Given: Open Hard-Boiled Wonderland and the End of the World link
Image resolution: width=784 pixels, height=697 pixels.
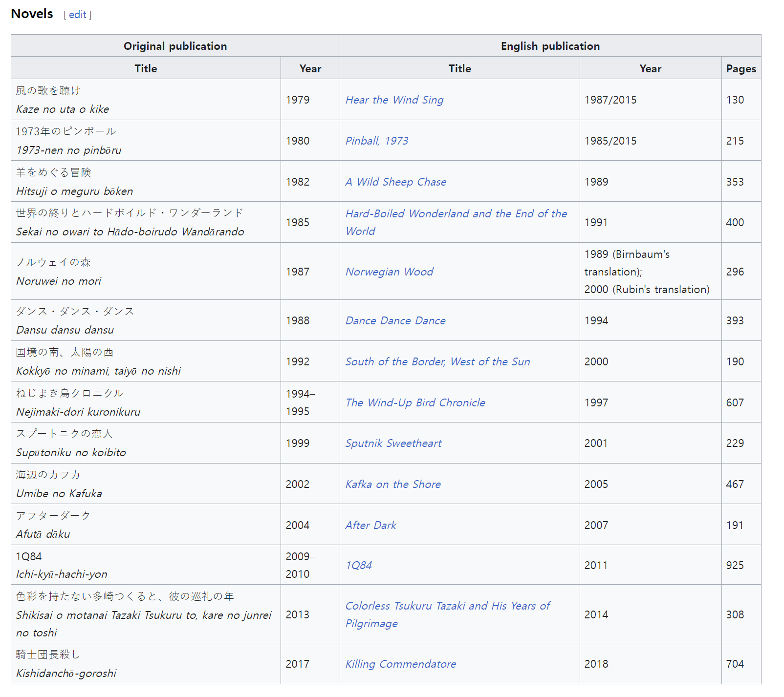Looking at the screenshot, I should coord(456,222).
